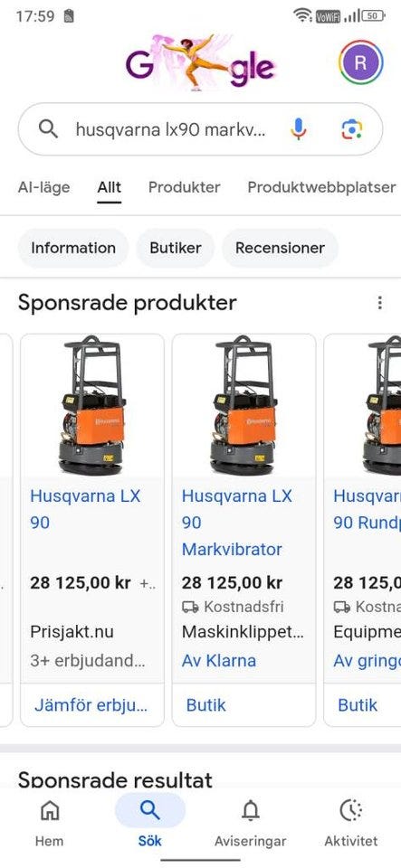Select the Butiker filter chip
The image size is (401, 868).
[x=175, y=248]
